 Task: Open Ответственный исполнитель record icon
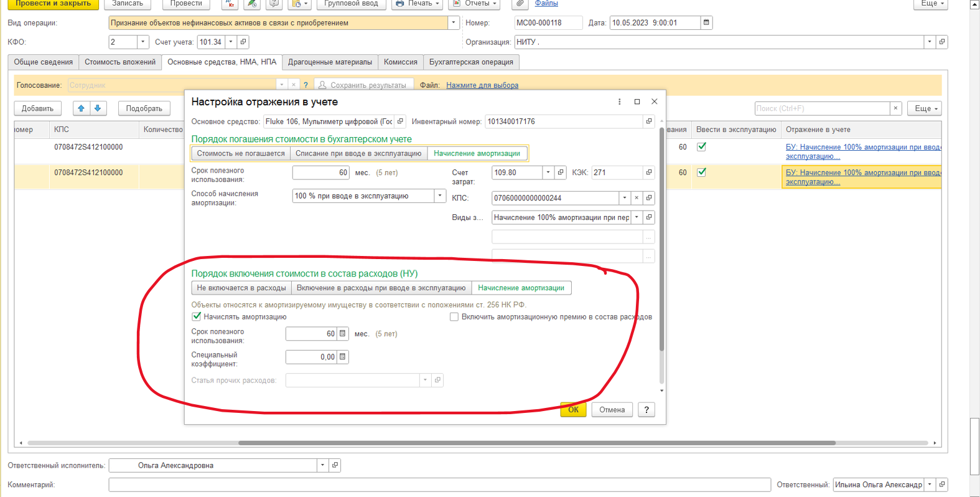click(x=335, y=465)
